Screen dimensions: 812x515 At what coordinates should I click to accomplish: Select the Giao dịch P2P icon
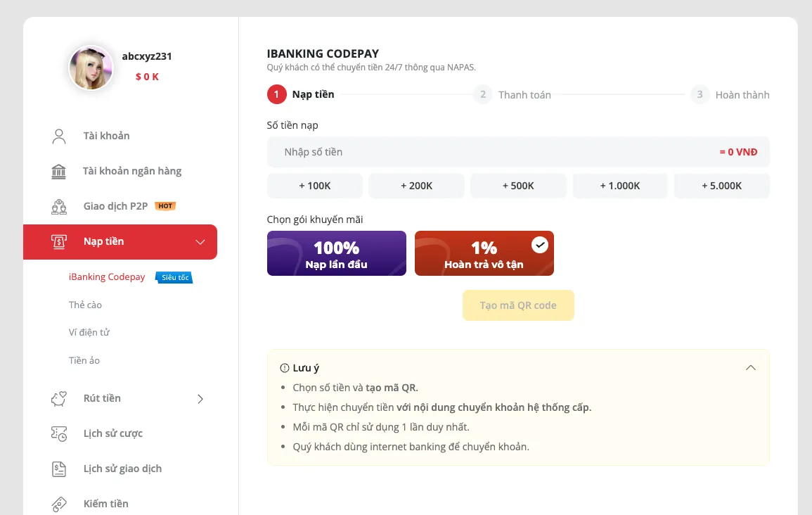pyautogui.click(x=59, y=207)
